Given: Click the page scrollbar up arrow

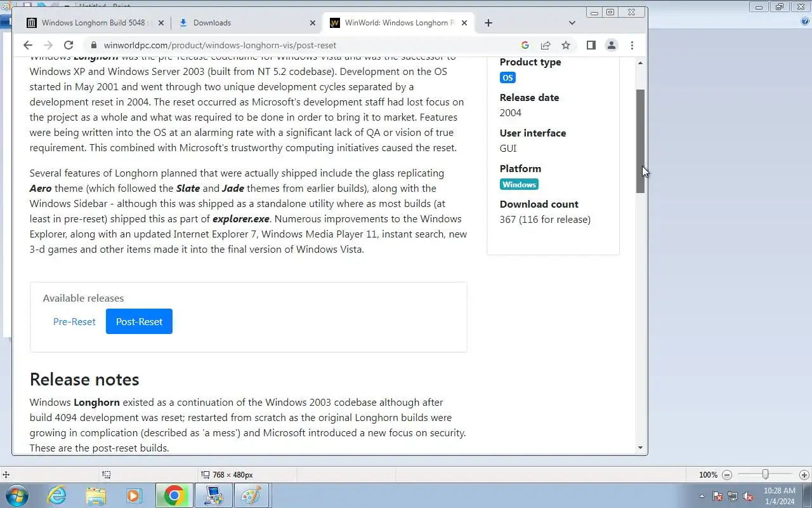Looking at the screenshot, I should (x=640, y=63).
